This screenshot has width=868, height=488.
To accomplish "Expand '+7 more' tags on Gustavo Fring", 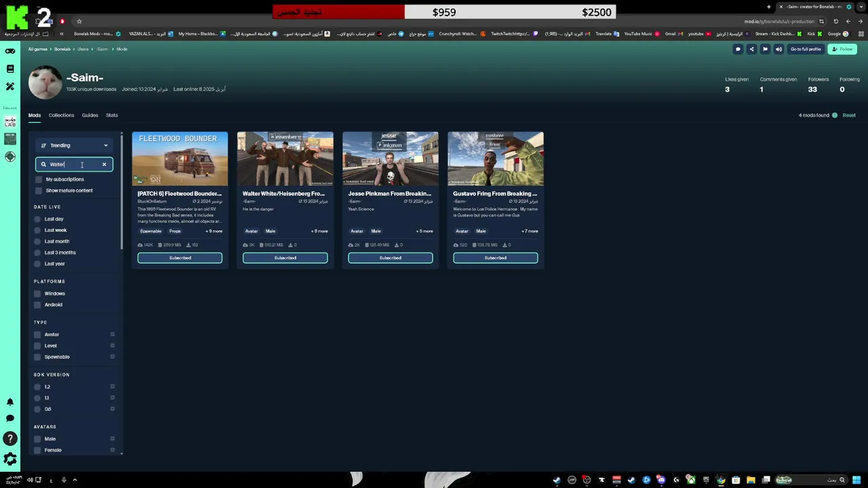I will (529, 231).
